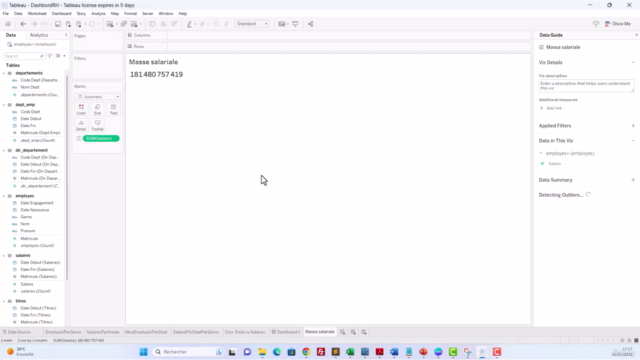Click the Tableau start page logo icon
Image resolution: width=640 pixels, height=360 pixels.
pyautogui.click(x=8, y=24)
